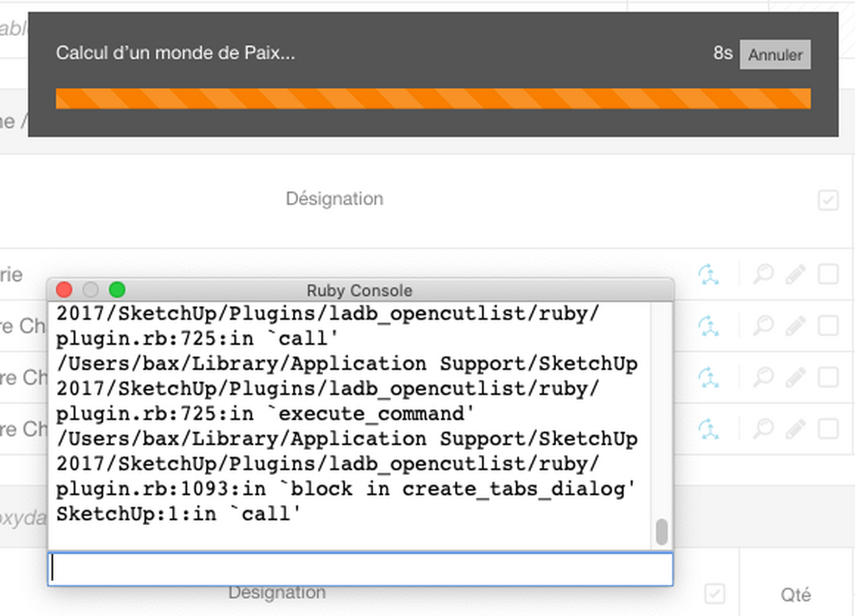Toggle the select-all checkbox beside the Qté column
Viewport: 855px width, 616px height.
click(x=715, y=593)
